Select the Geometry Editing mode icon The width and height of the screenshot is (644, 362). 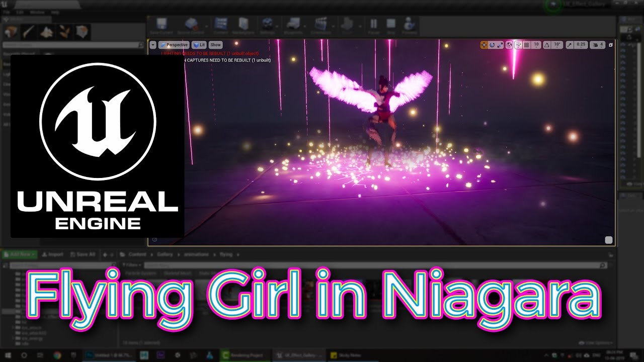click(82, 32)
